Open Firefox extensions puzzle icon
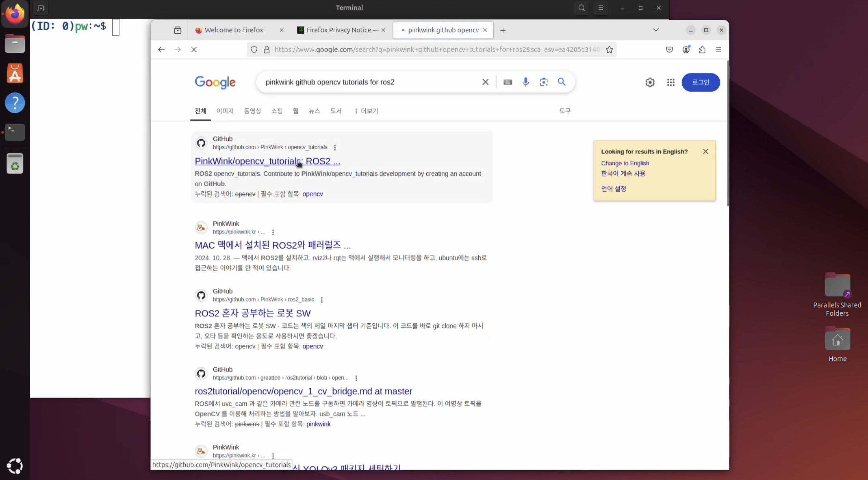The width and height of the screenshot is (868, 480). [x=702, y=50]
